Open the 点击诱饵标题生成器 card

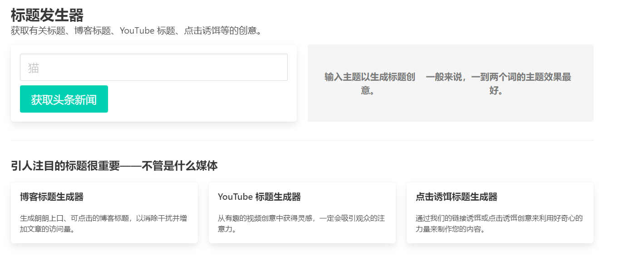click(x=500, y=213)
